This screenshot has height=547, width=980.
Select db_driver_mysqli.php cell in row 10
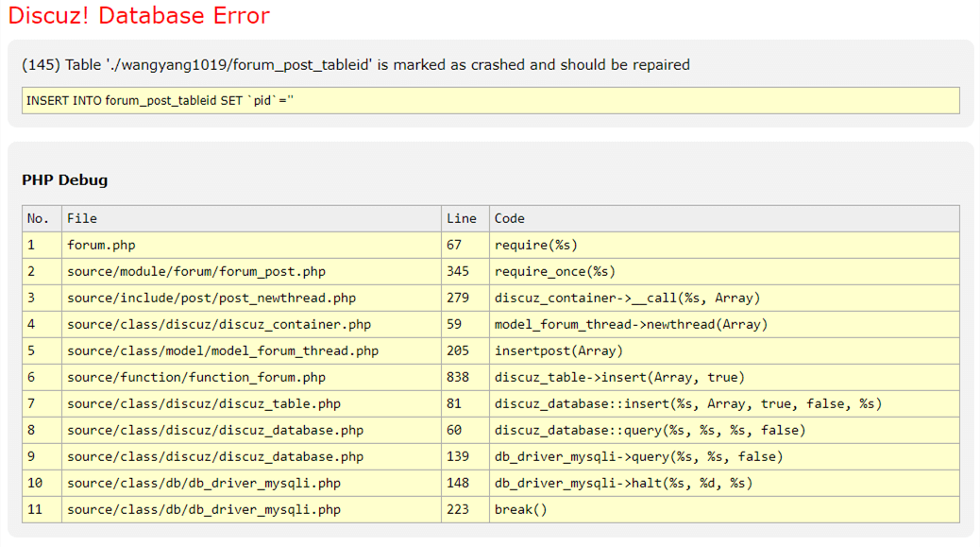click(252, 484)
